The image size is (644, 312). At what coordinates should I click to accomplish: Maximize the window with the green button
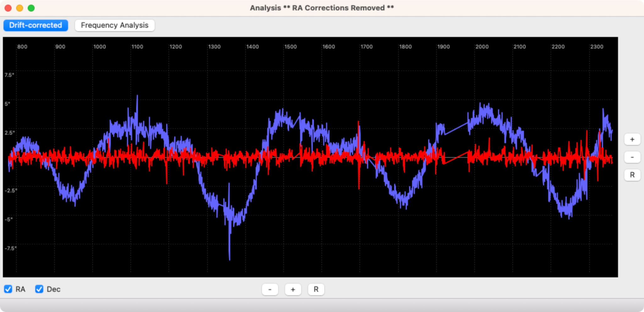(31, 8)
